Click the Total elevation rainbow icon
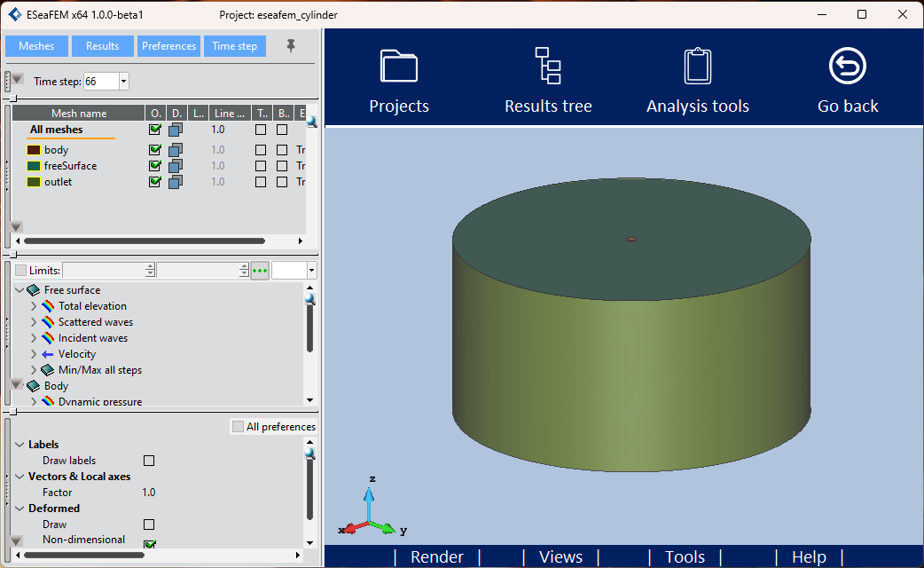This screenshot has width=924, height=568. [48, 306]
